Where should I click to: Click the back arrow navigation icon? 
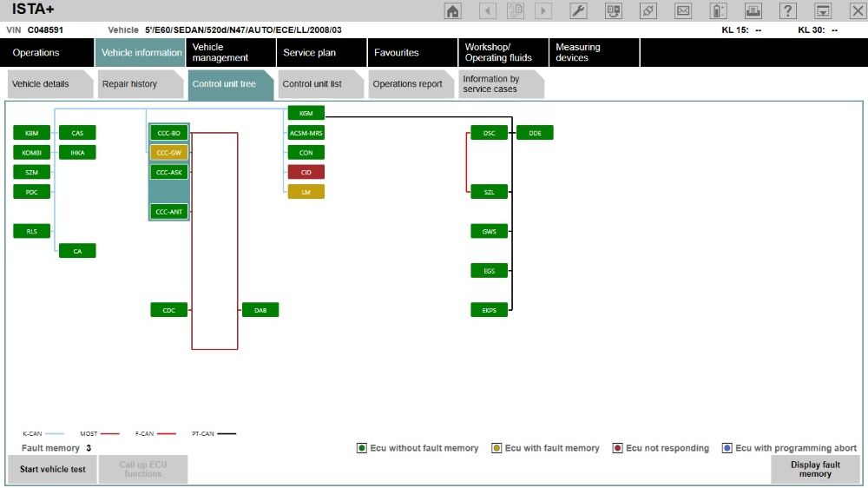(488, 10)
